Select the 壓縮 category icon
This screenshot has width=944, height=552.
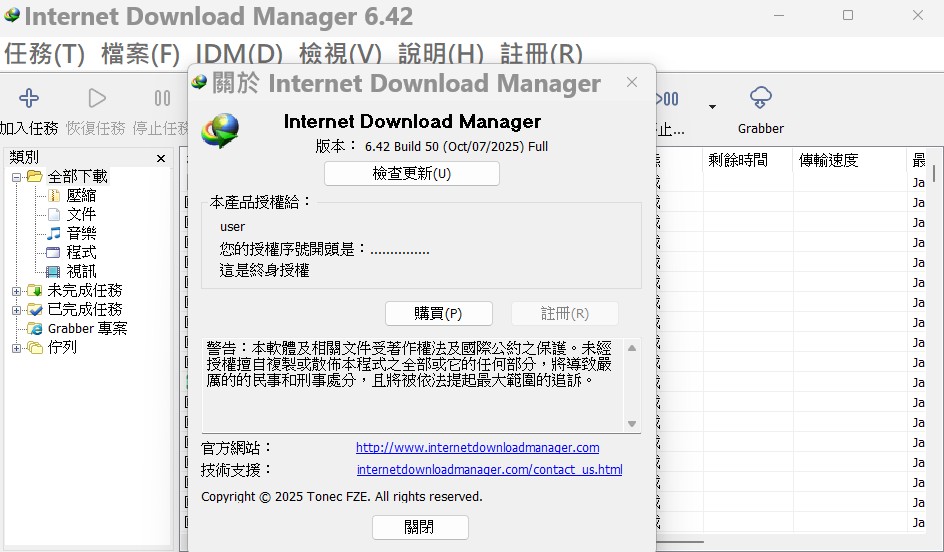click(54, 195)
